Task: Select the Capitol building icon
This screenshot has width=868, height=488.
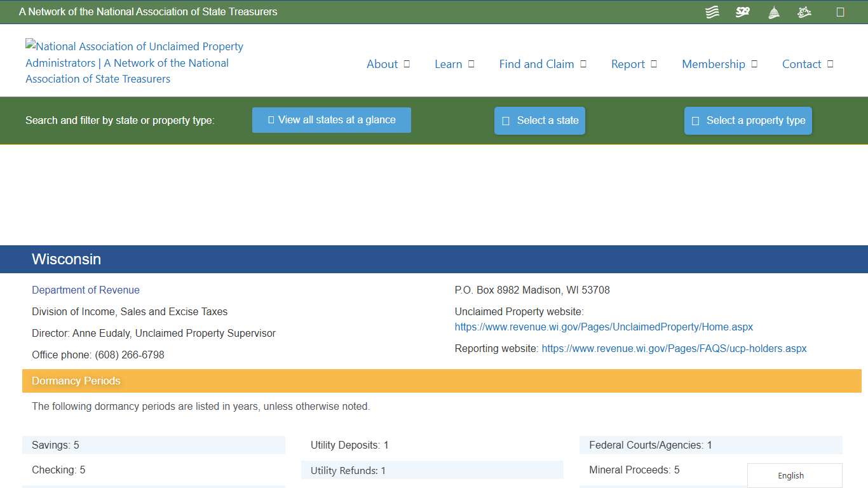Action: coord(773,11)
